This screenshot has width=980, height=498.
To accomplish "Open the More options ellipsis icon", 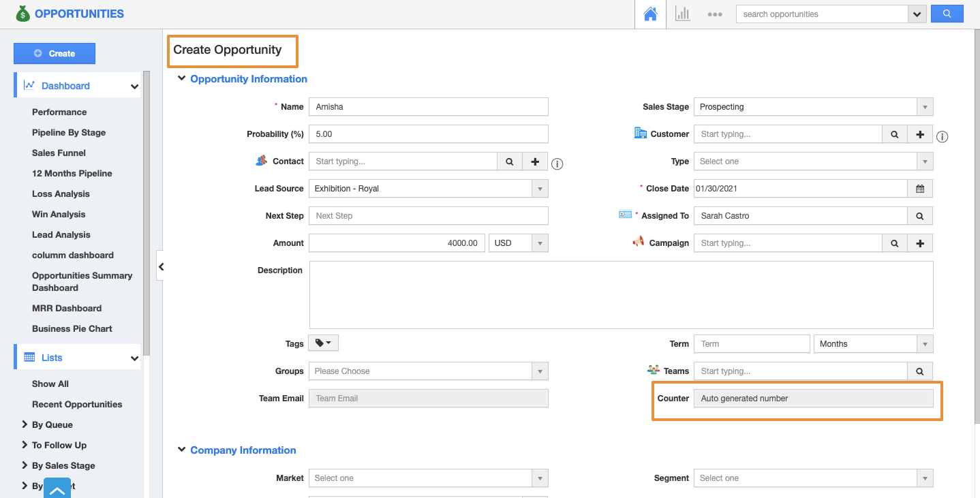I will 714,14.
